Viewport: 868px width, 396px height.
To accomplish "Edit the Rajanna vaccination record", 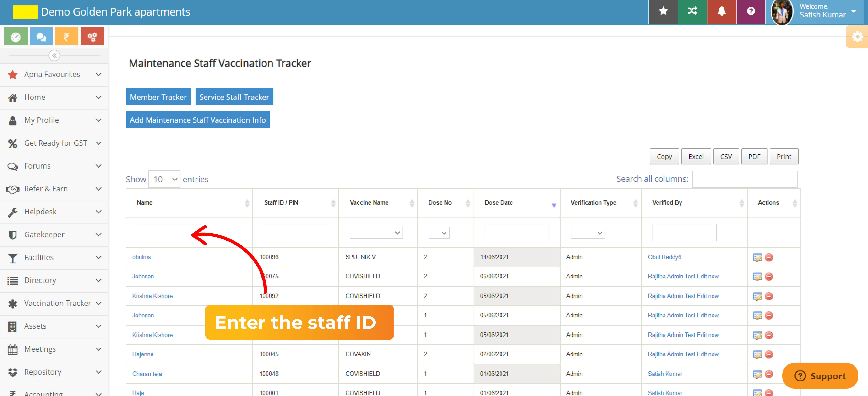I will (x=757, y=355).
